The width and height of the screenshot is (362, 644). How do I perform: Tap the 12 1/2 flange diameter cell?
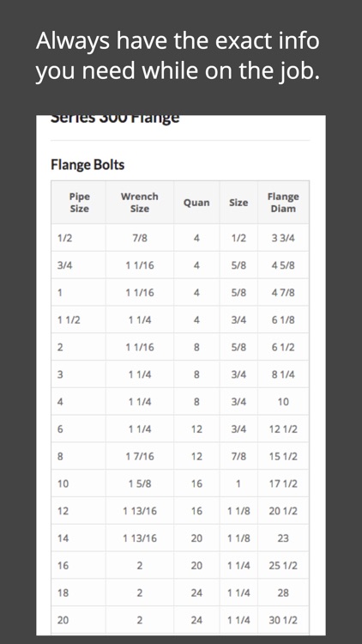(x=283, y=429)
